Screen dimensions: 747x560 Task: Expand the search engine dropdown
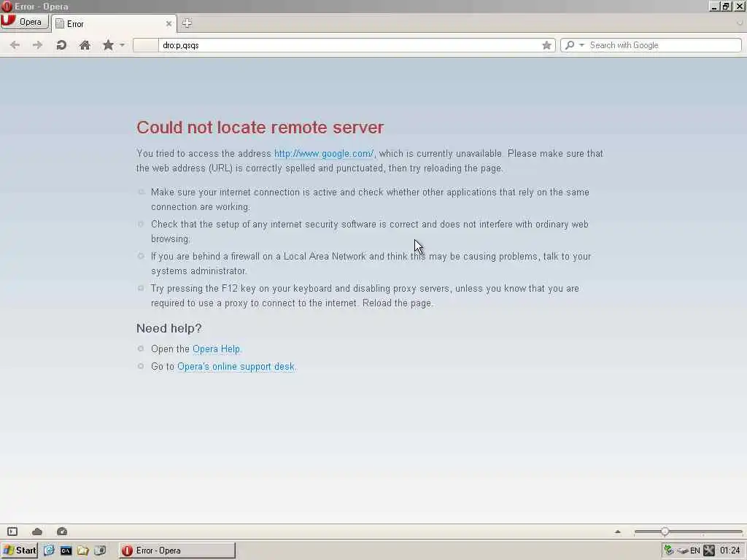tap(581, 45)
